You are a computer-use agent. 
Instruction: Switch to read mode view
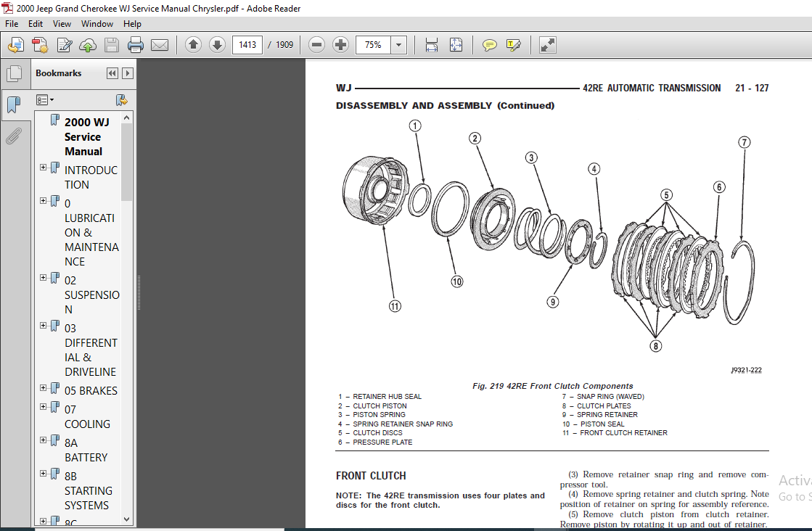point(547,45)
